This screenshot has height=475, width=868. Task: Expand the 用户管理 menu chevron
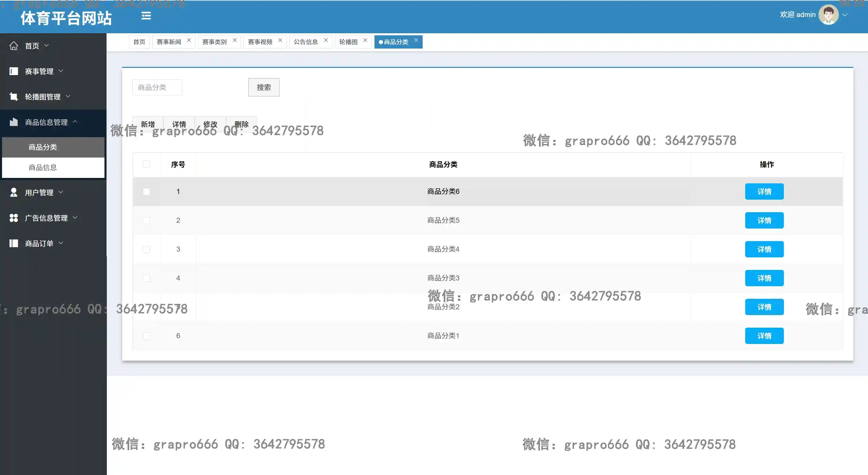point(61,192)
